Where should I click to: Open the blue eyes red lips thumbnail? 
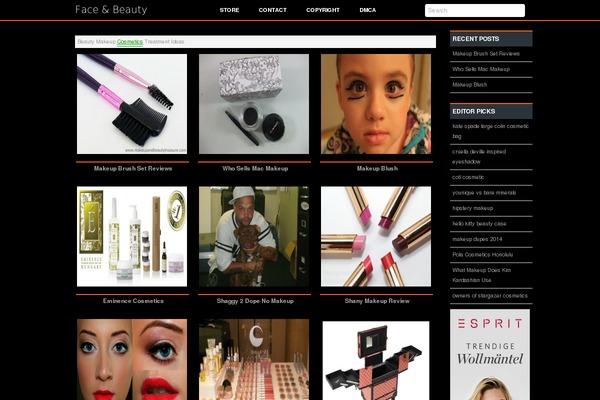pos(132,359)
